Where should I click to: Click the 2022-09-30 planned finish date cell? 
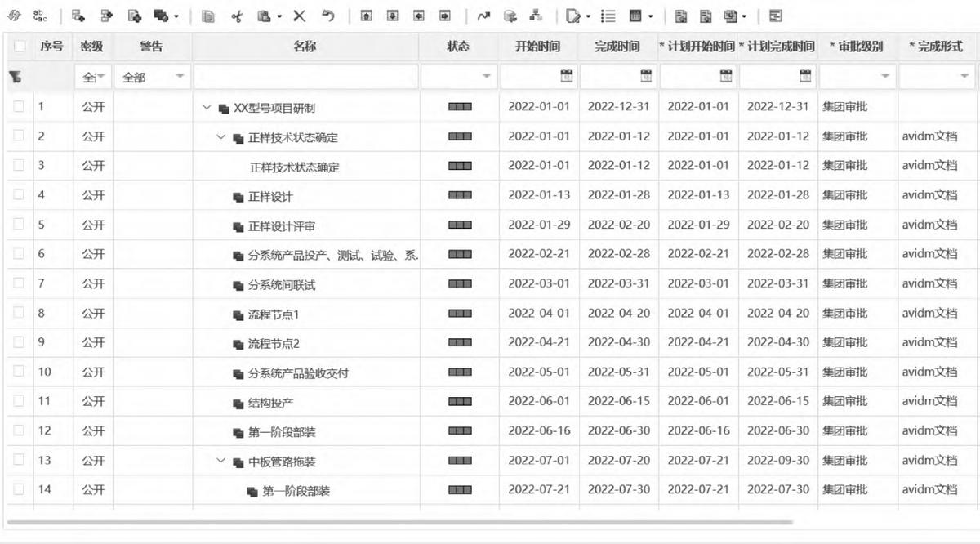point(777,460)
